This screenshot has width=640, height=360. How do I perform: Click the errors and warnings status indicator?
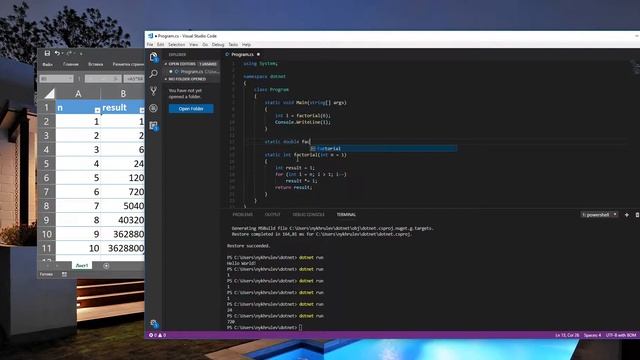[157, 335]
